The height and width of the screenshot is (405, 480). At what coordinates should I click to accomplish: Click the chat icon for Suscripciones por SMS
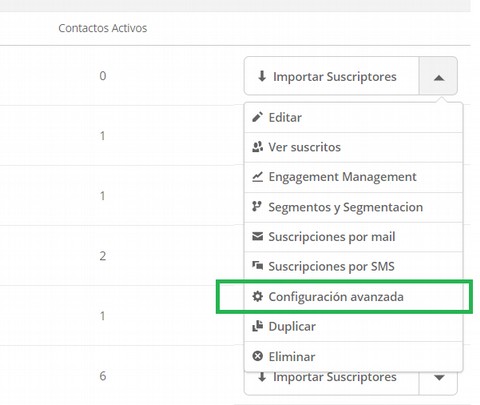click(257, 266)
